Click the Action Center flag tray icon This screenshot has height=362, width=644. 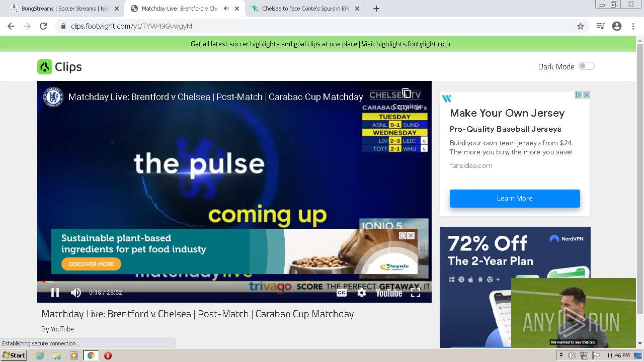[597, 355]
